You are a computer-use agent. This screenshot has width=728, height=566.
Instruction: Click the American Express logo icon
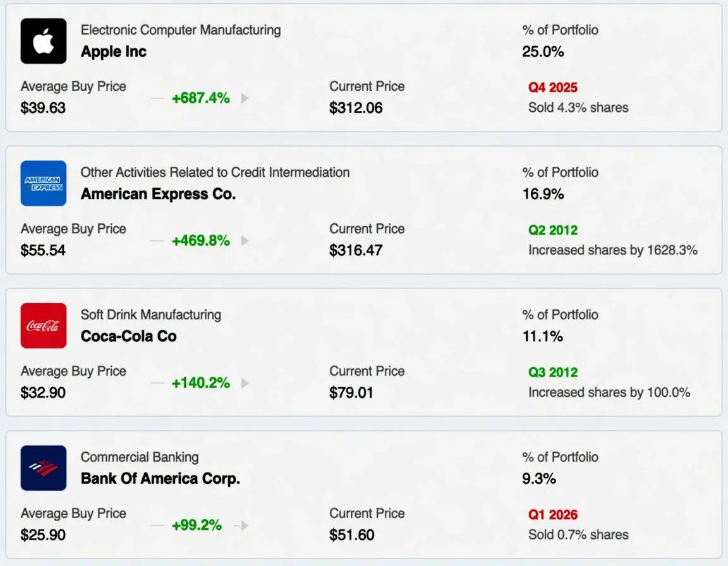(x=43, y=183)
